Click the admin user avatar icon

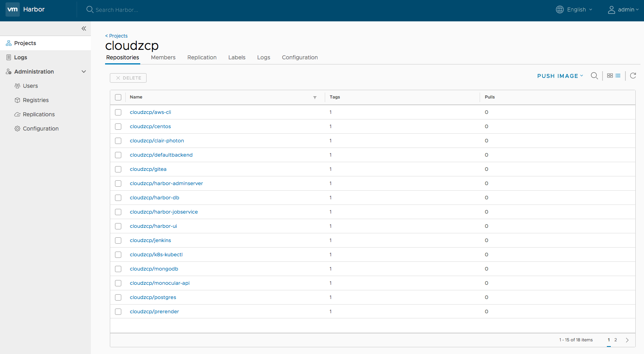pyautogui.click(x=611, y=10)
